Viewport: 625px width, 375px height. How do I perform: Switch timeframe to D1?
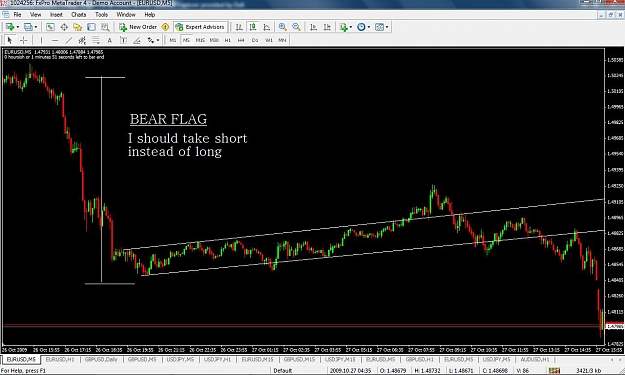click(255, 40)
